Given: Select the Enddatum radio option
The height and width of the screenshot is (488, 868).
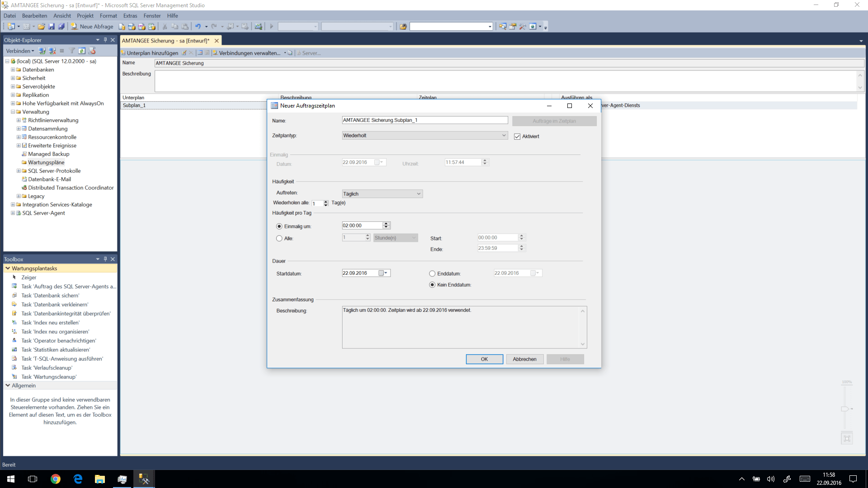Looking at the screenshot, I should [432, 274].
